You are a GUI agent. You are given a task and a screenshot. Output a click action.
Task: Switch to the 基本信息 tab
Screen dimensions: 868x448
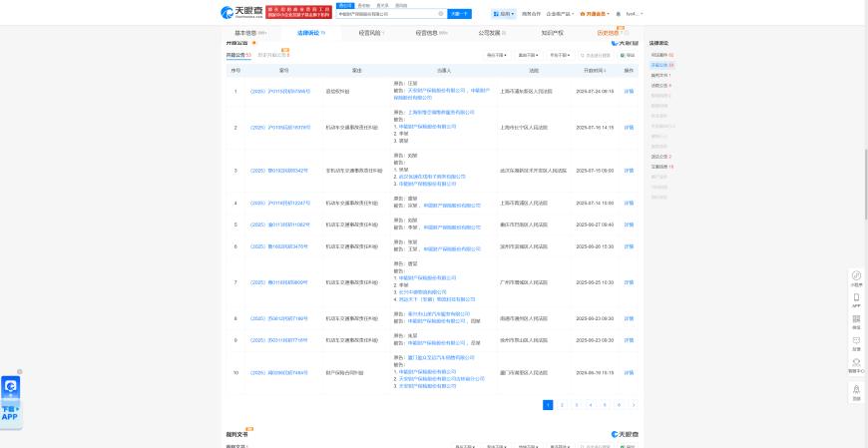click(x=250, y=33)
